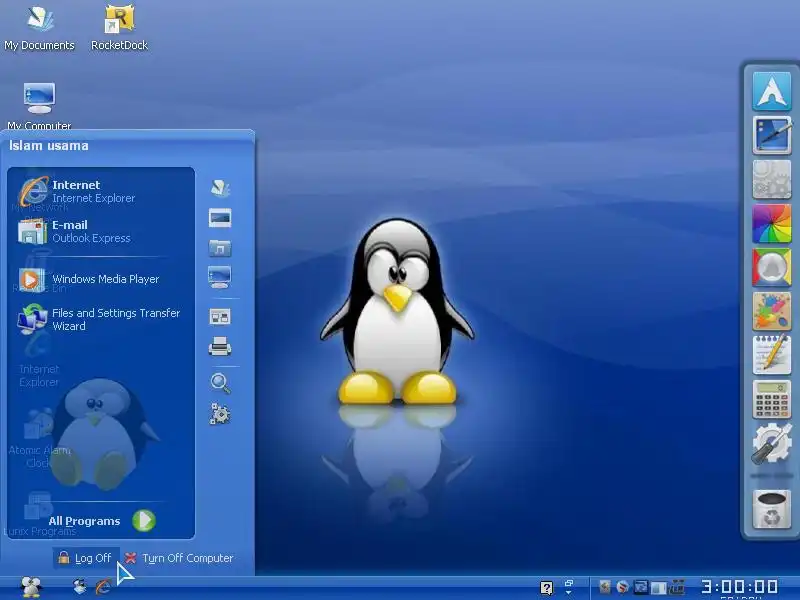Open Control Panel icon in start menu
This screenshot has height=600, width=800.
point(220,317)
